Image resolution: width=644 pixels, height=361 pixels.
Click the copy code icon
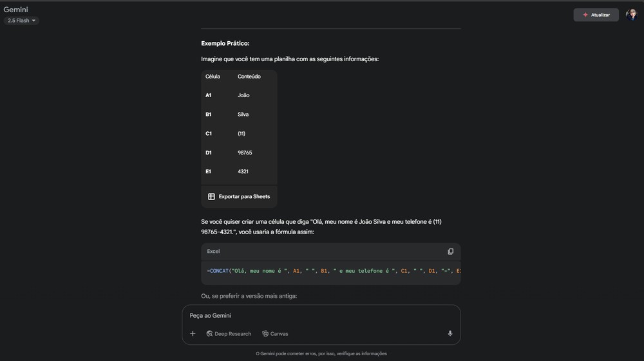(x=450, y=252)
